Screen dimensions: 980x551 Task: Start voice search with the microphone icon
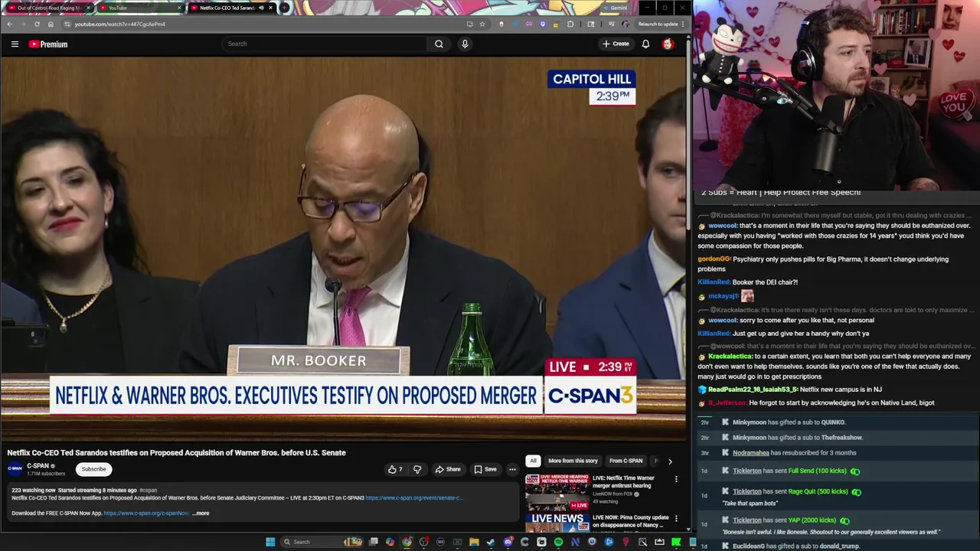(465, 44)
